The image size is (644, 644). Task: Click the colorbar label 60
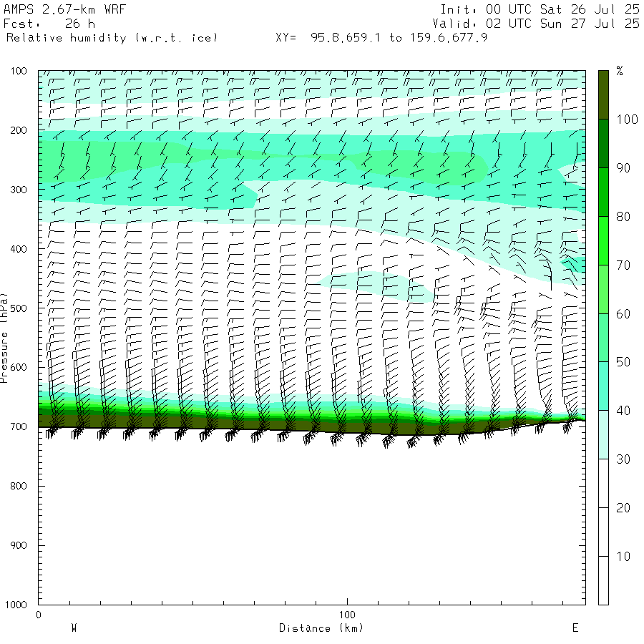pos(623,314)
